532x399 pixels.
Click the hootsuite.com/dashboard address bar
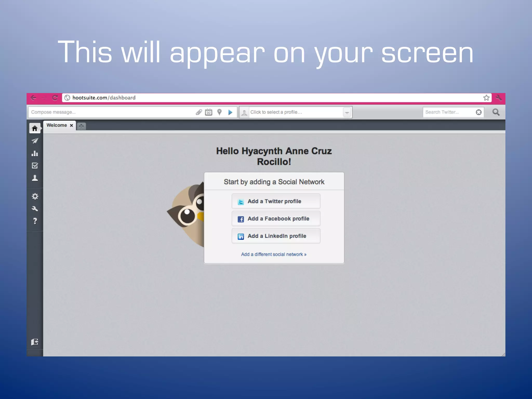click(277, 98)
